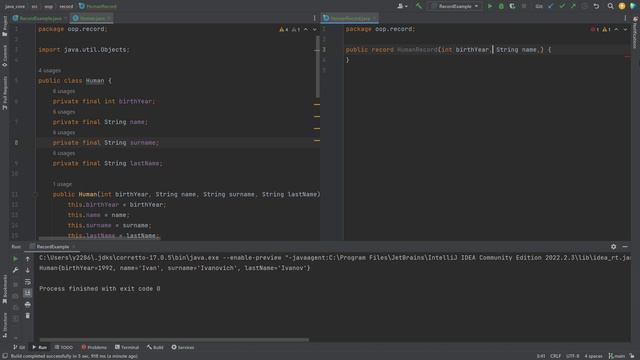Viewport: 640px width, 360px height.
Task: Click the orange IDE updates avatar icon
Action: (622, 6)
